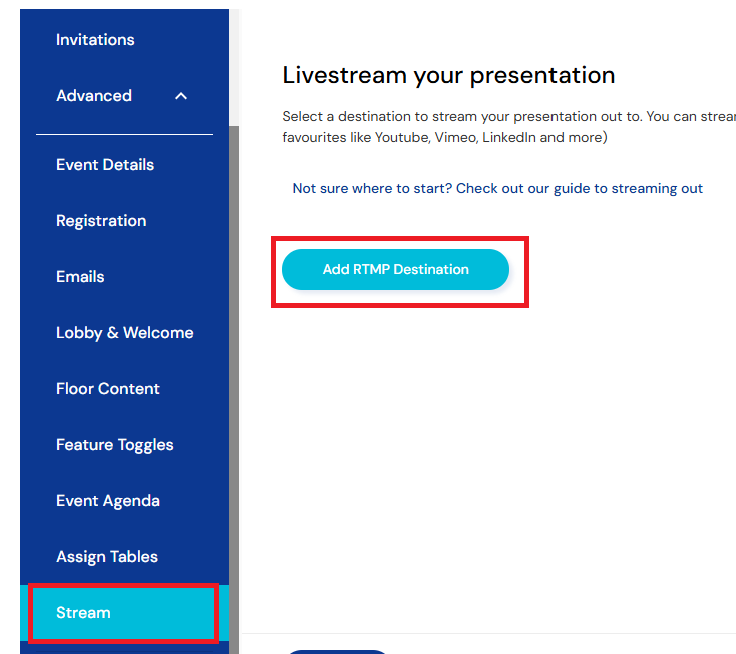Screen dimensions: 736x654
Task: Click the divider line below Advanced
Action: pyautogui.click(x=124, y=134)
